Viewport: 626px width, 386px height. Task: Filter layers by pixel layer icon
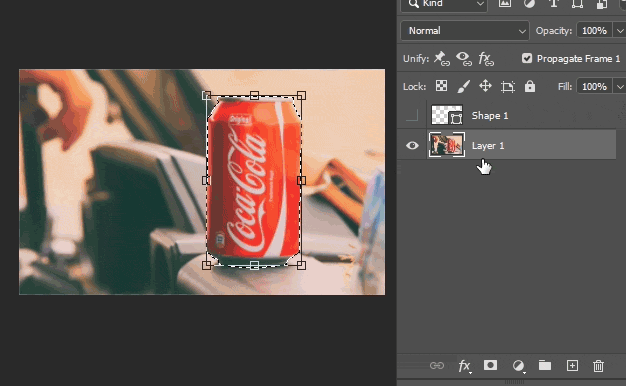pos(505,4)
